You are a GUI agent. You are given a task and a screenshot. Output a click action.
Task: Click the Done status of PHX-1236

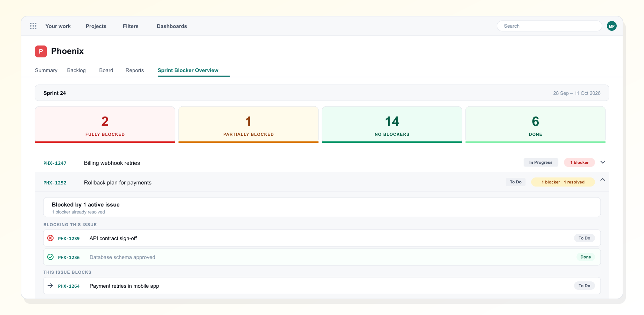coord(586,257)
